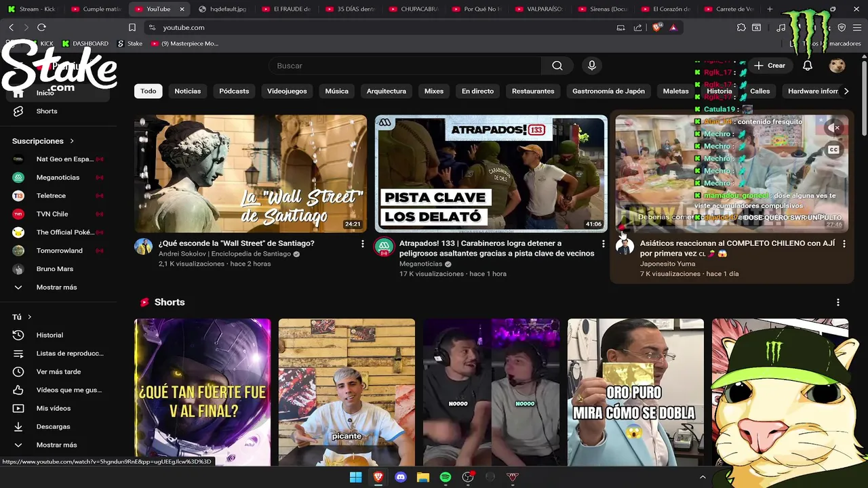Screen dimensions: 868x488
Task: Click the share icon in the address bar
Action: [637, 28]
